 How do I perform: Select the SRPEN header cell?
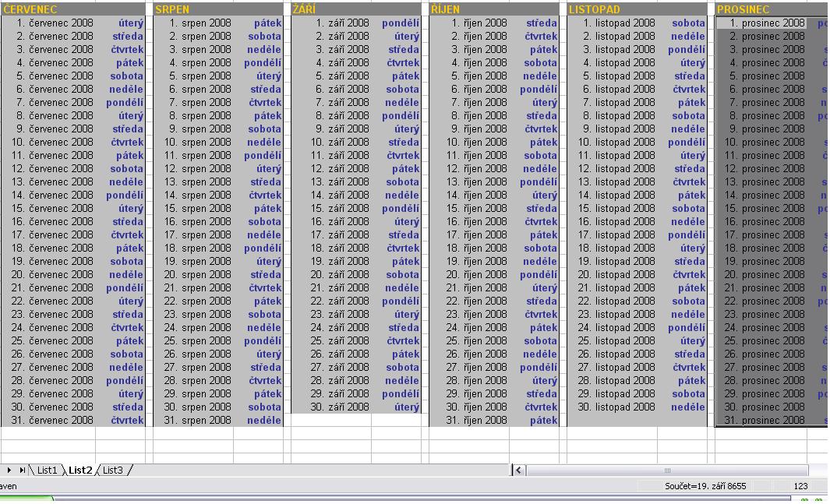click(218, 9)
